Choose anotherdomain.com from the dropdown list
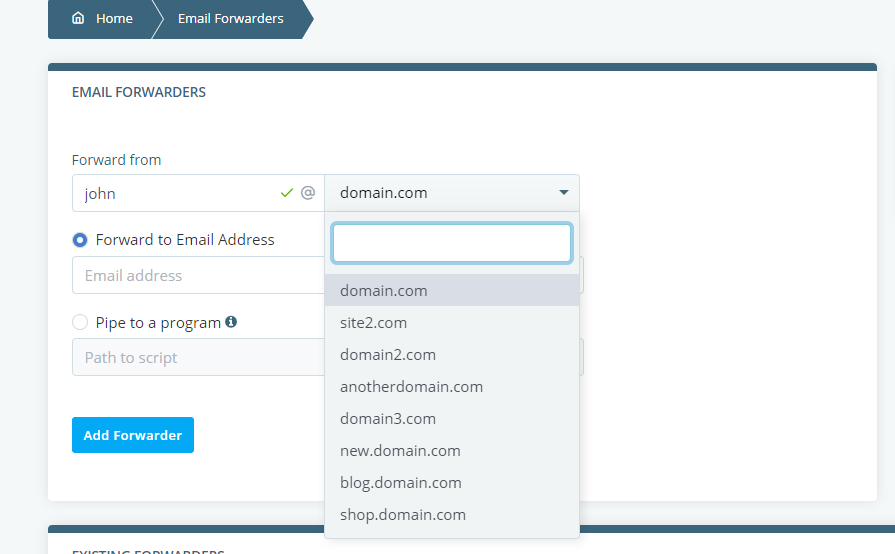Screen dimensions: 895x554 point(452,386)
